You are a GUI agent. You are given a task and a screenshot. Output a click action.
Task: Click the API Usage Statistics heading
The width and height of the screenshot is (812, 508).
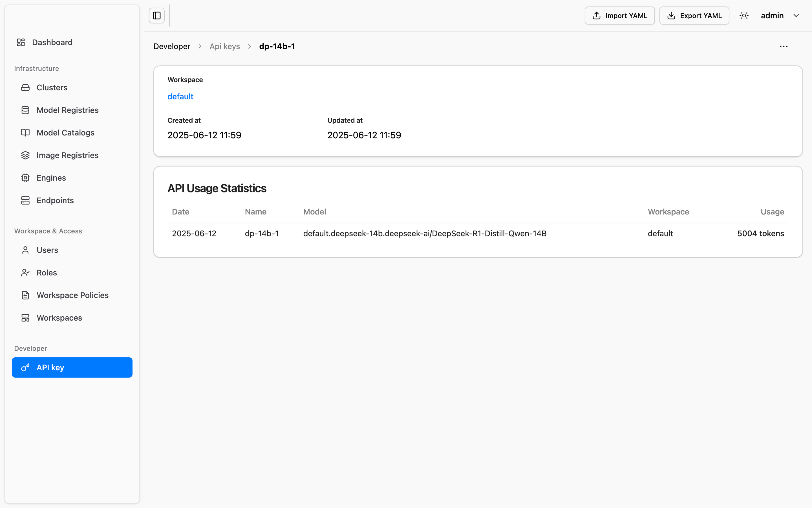tap(217, 188)
